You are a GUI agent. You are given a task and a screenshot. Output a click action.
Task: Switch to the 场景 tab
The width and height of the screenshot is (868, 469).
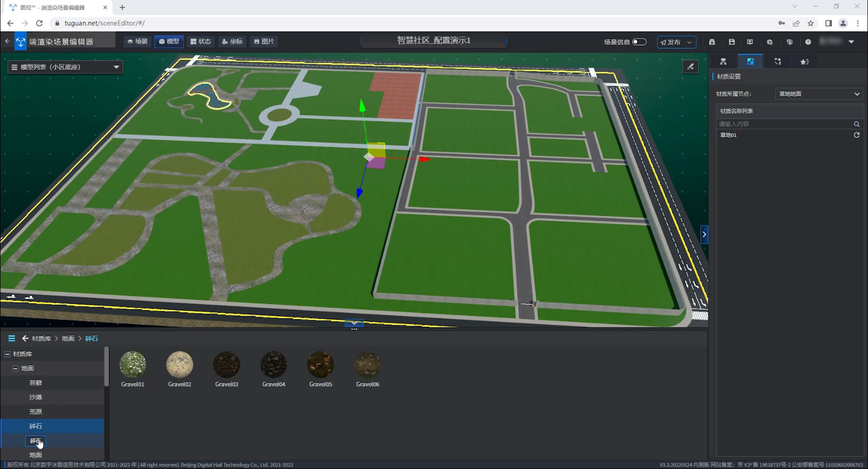click(137, 41)
